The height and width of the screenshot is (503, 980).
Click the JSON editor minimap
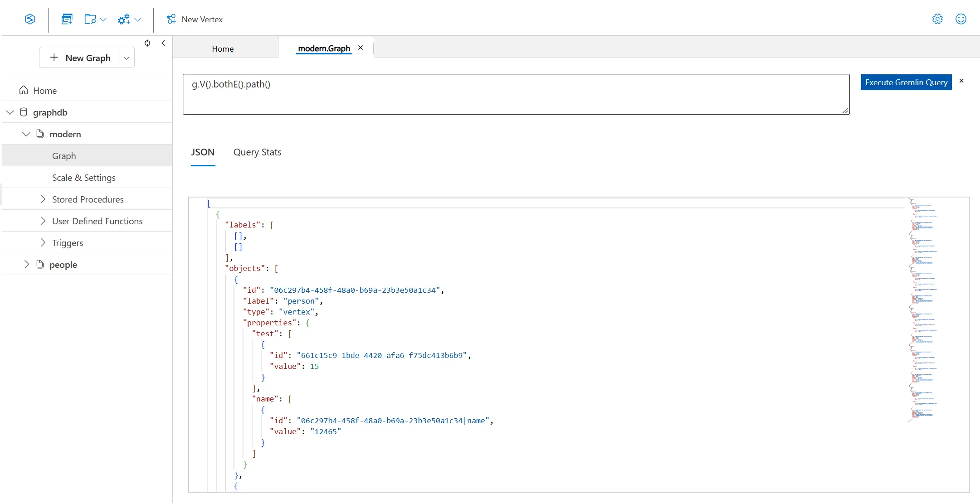pos(923,310)
